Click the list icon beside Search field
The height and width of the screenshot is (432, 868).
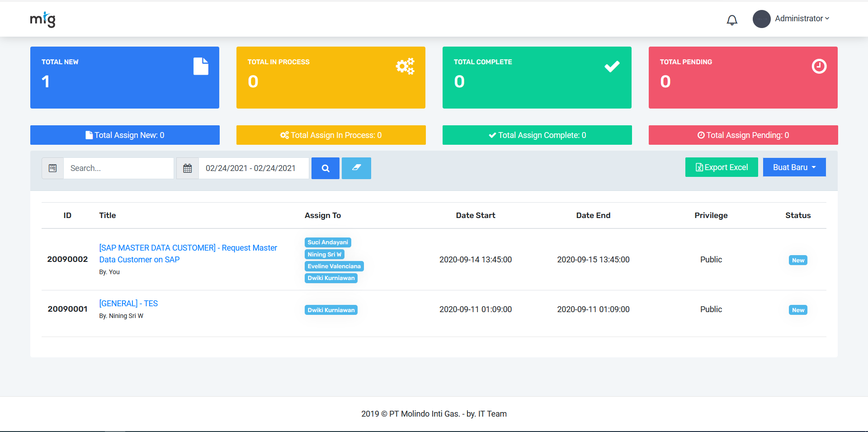point(53,168)
